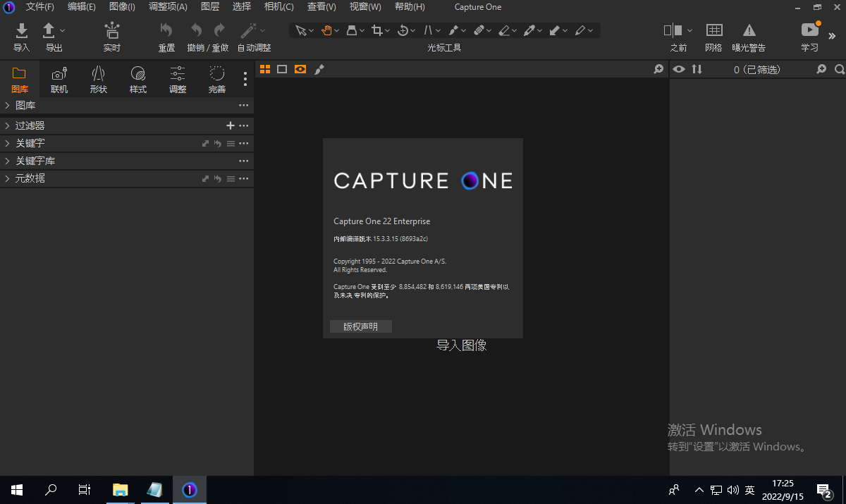Open the dropdown arrow next to 导出
Image resolution: width=846 pixels, height=504 pixels.
[62, 30]
